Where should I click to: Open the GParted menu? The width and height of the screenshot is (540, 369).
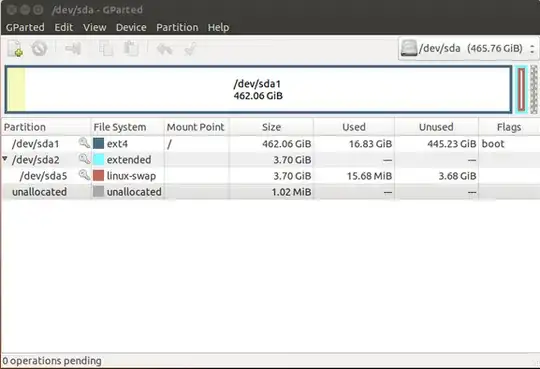[25, 27]
